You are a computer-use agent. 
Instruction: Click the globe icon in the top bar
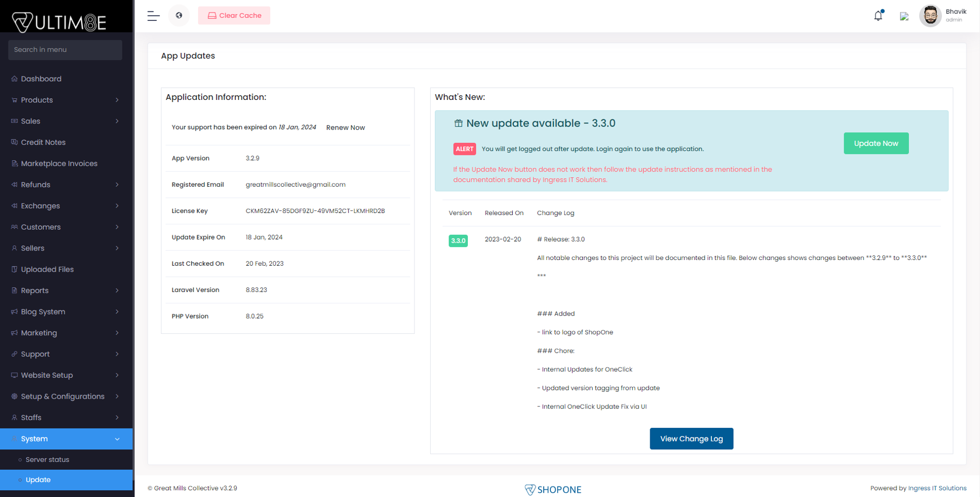click(179, 16)
